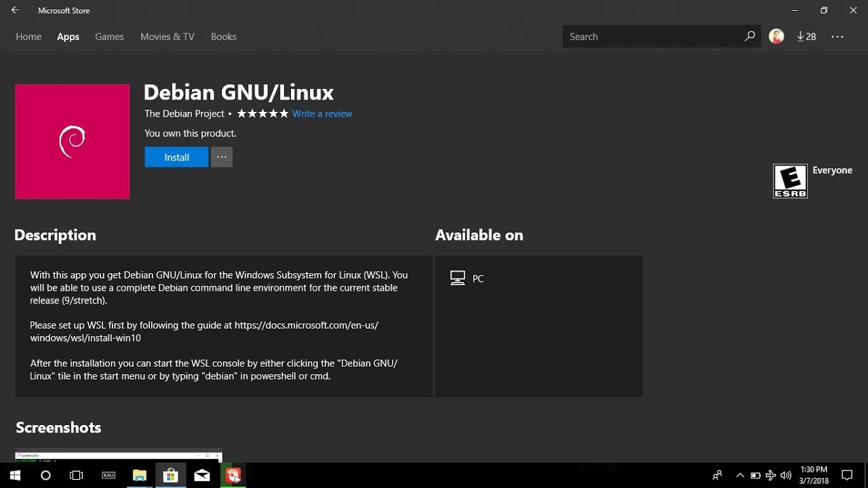
Task: Click the Debian swirl app logo
Action: pyautogui.click(x=73, y=142)
